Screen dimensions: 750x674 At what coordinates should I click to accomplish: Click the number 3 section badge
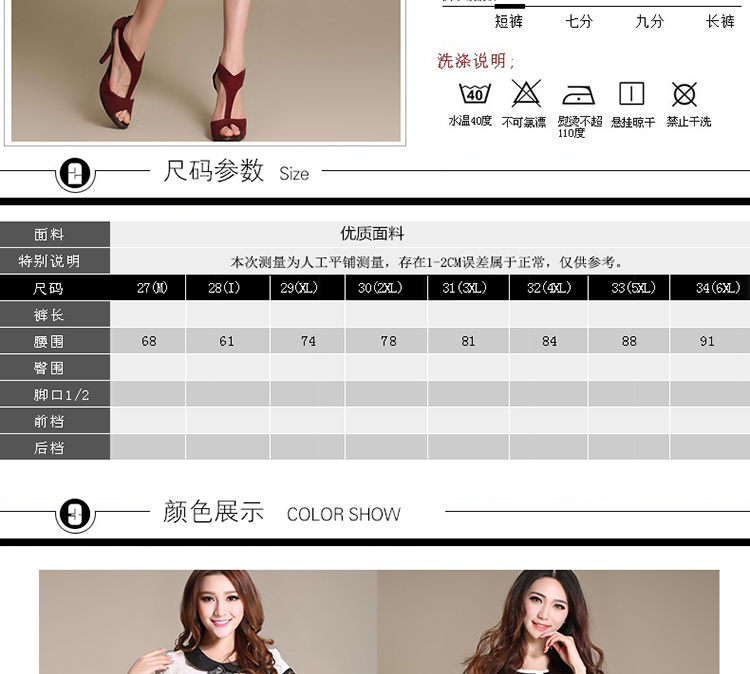click(75, 516)
